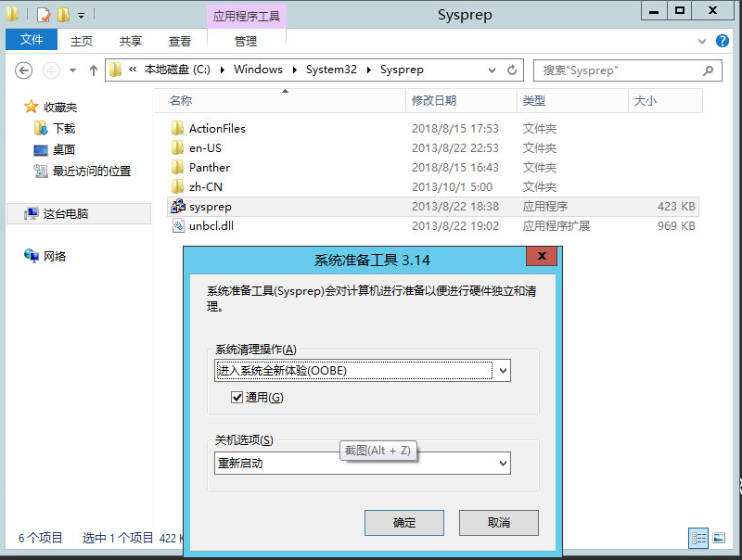The height and width of the screenshot is (560, 742).
Task: Select the unbcl.dll file icon
Action: point(178,226)
